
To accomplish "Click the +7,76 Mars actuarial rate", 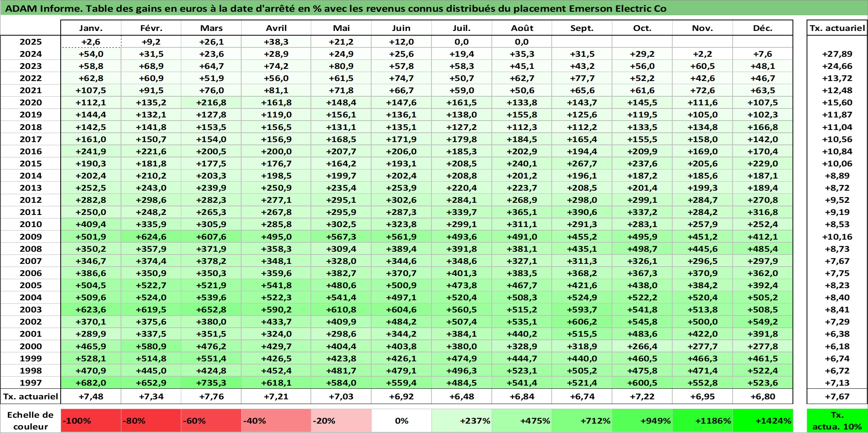I will pos(211,397).
